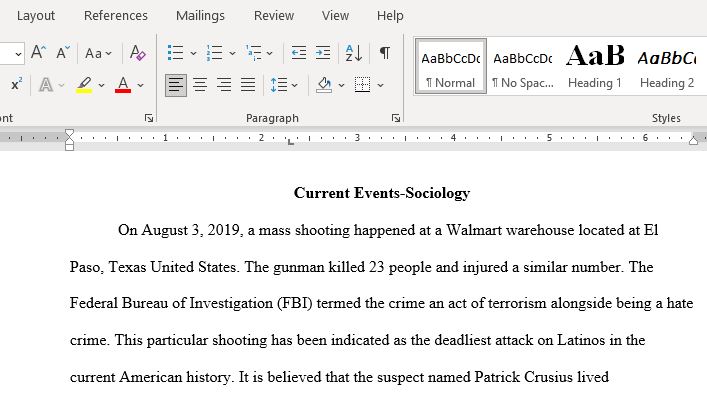Insert a multilevel list
The image size is (707, 394).
coord(253,53)
